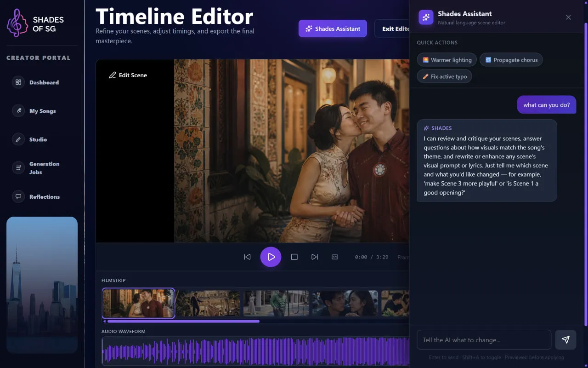Screen dimensions: 588x368
Task: Click the Dashboard grid icon
Action: click(x=18, y=82)
